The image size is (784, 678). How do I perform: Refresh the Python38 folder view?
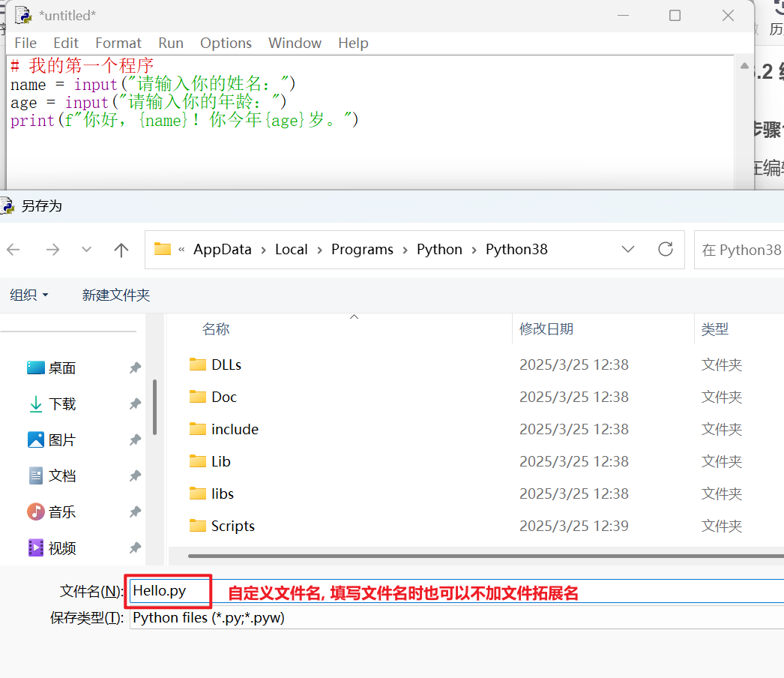pyautogui.click(x=666, y=249)
